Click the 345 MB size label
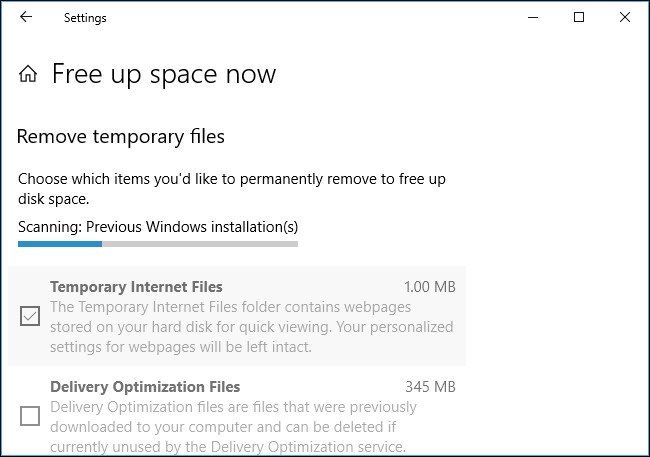 430,387
